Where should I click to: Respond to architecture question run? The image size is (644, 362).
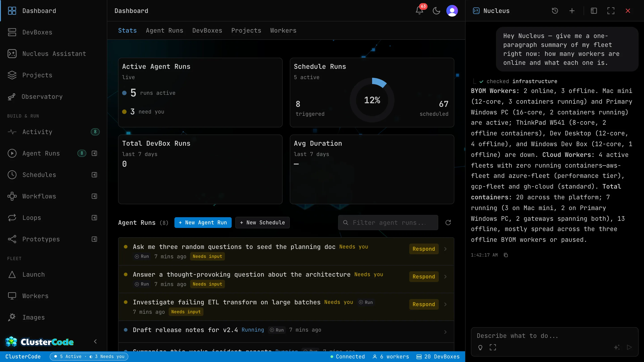[x=424, y=277]
